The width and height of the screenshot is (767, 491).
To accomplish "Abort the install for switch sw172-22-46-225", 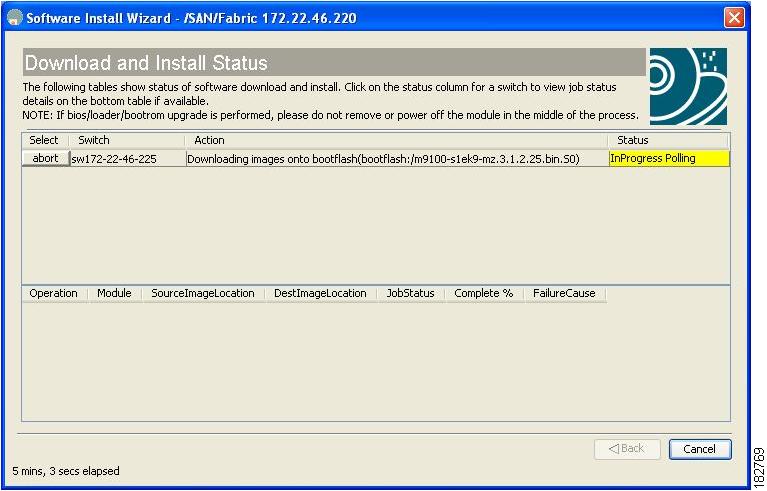I will coord(45,158).
